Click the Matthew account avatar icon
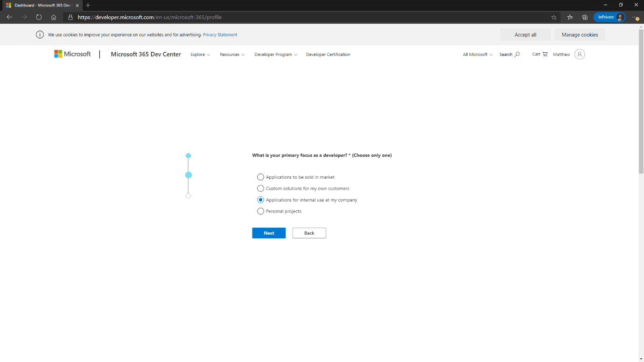 point(579,55)
